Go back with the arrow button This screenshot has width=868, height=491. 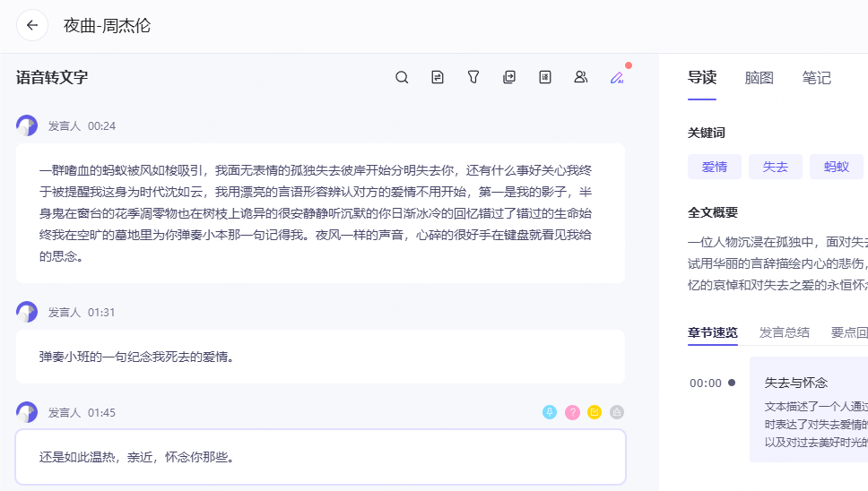tap(32, 25)
